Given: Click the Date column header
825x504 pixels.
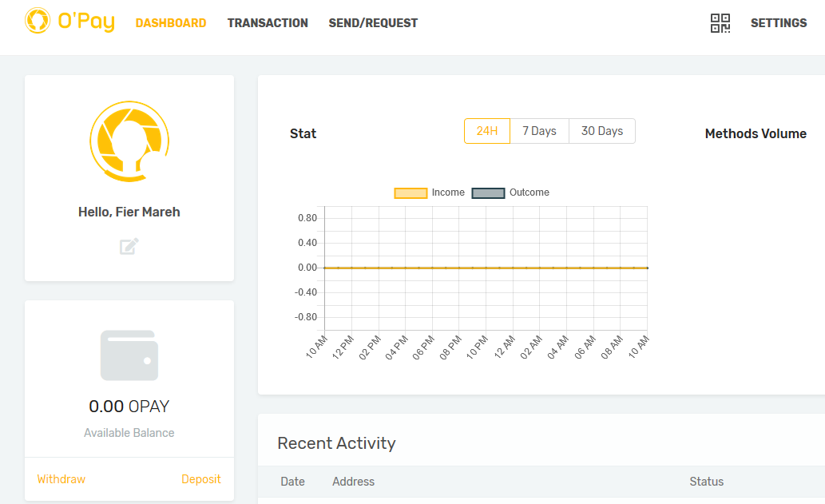Looking at the screenshot, I should coord(292,482).
